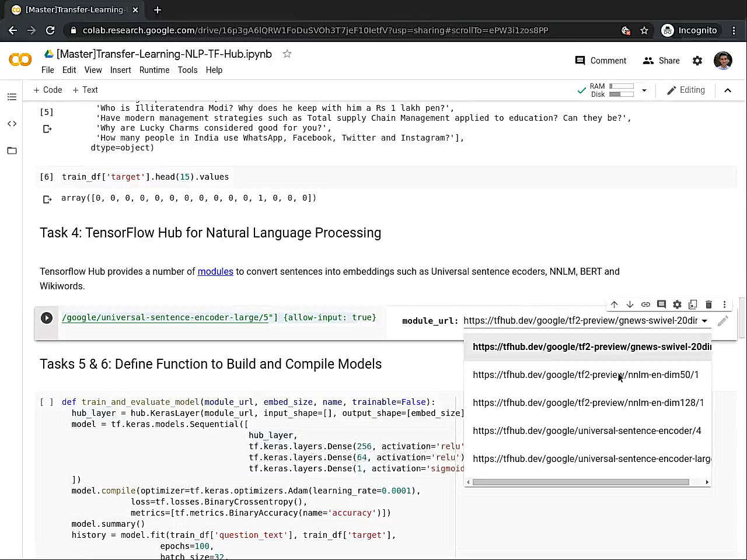
Task: Add a comment to the cell
Action: coord(661,304)
